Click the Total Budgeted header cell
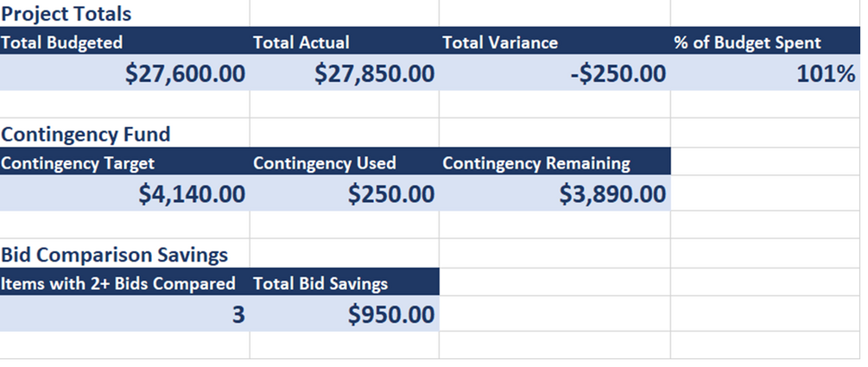The image size is (868, 367). [x=124, y=42]
